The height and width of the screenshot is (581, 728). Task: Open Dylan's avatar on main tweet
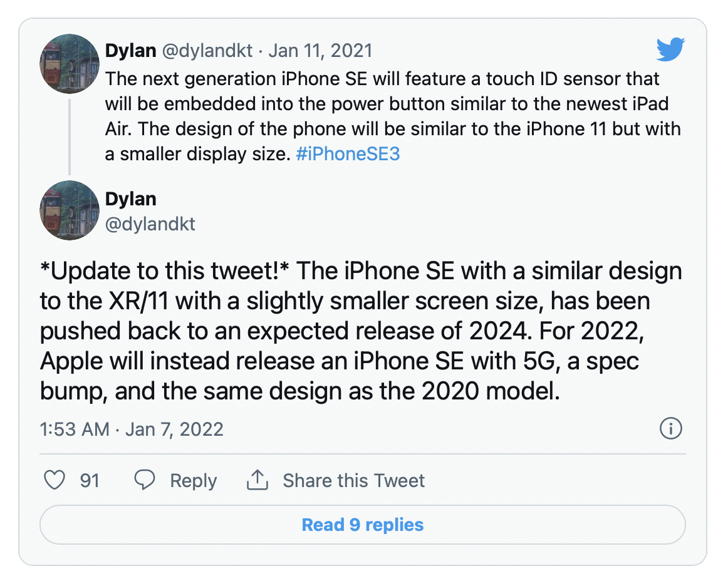[70, 210]
